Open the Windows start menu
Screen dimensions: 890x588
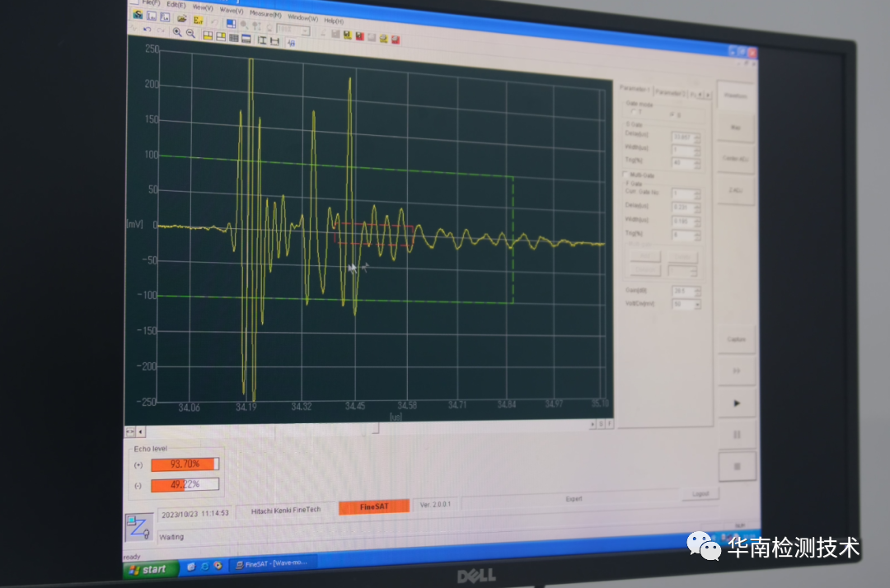tap(151, 569)
